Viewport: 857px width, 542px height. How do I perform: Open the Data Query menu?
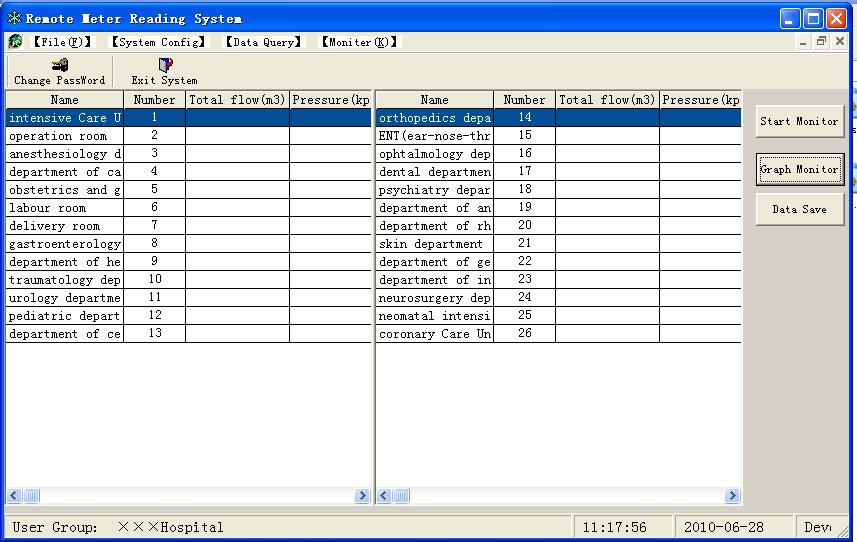click(x=263, y=42)
